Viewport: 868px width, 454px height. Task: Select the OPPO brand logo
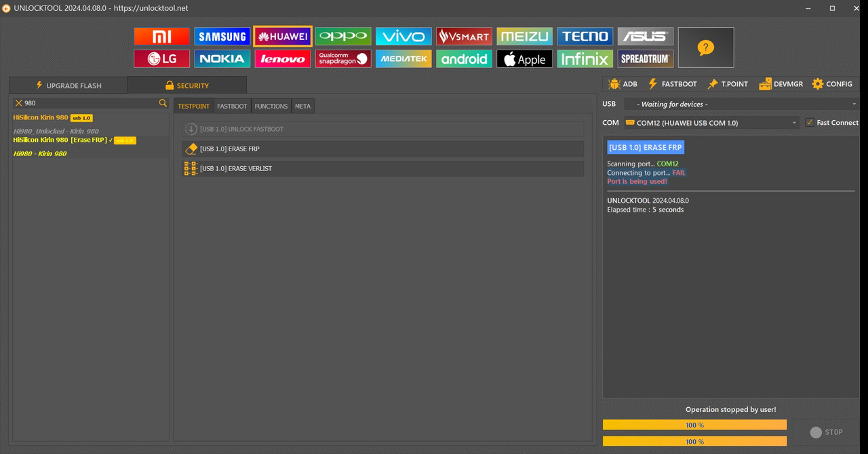tap(343, 37)
